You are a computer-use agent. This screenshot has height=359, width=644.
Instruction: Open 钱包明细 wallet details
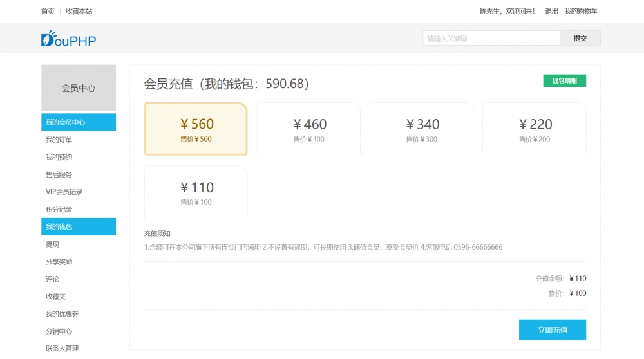564,81
